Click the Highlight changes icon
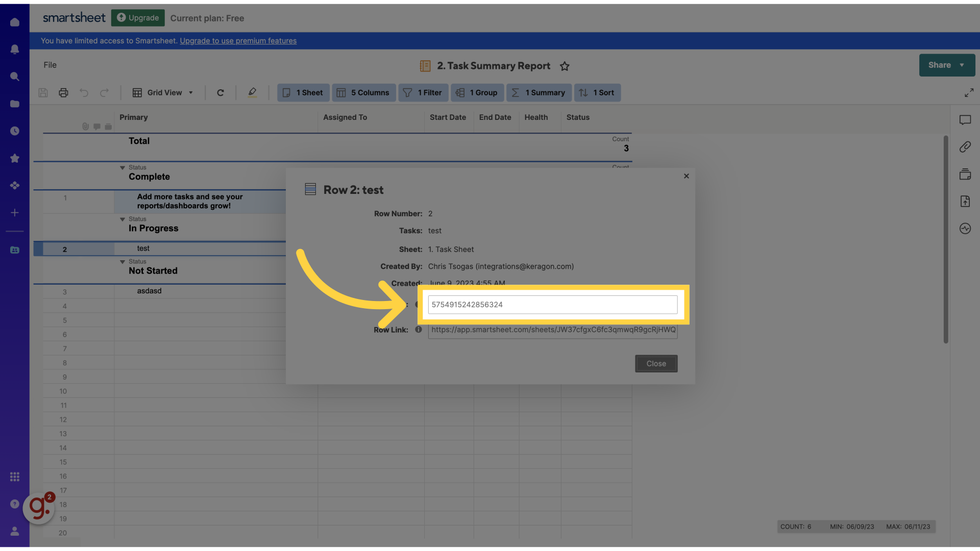Viewport: 980px width, 551px height. pos(252,92)
